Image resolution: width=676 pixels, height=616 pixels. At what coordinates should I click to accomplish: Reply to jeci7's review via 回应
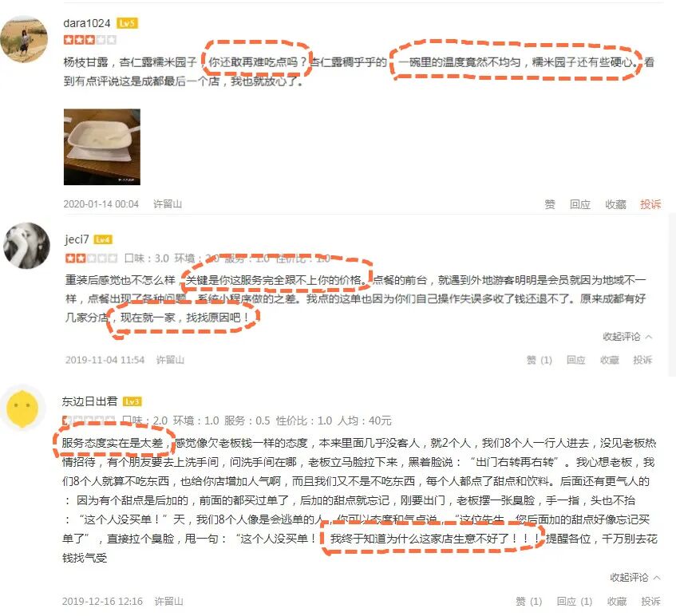[575, 360]
